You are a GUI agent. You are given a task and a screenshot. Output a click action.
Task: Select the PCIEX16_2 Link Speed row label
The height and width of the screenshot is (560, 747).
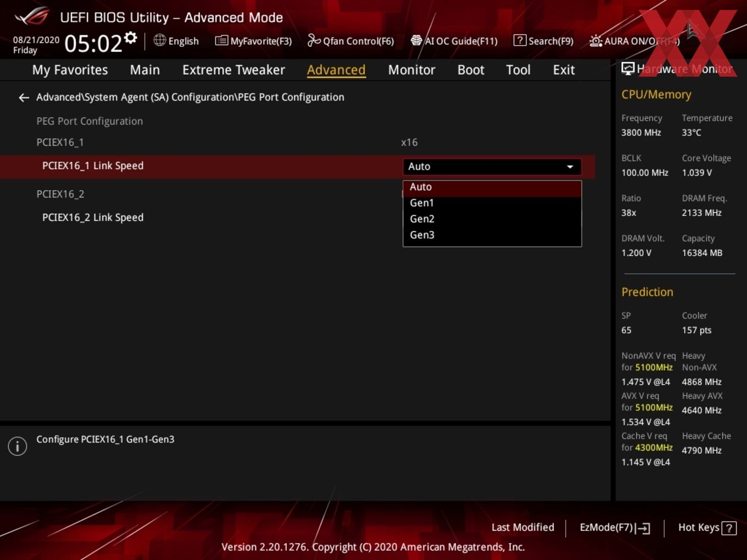pos(93,217)
